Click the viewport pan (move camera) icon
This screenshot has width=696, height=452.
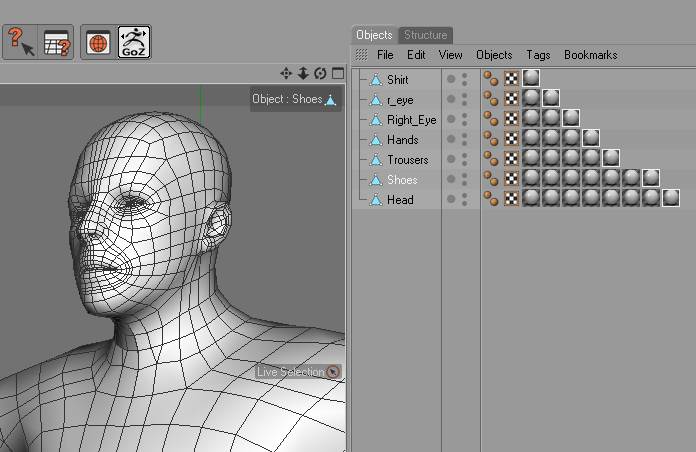pyautogui.click(x=286, y=73)
